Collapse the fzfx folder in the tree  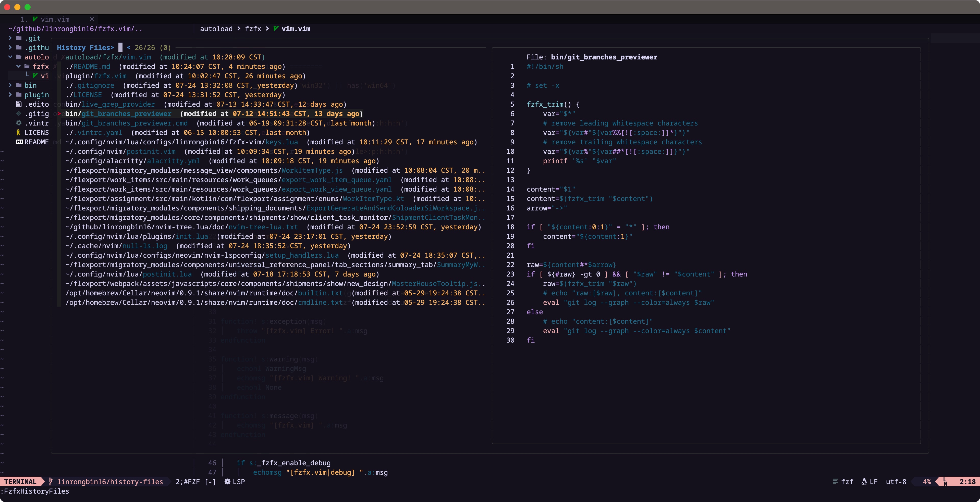click(18, 66)
